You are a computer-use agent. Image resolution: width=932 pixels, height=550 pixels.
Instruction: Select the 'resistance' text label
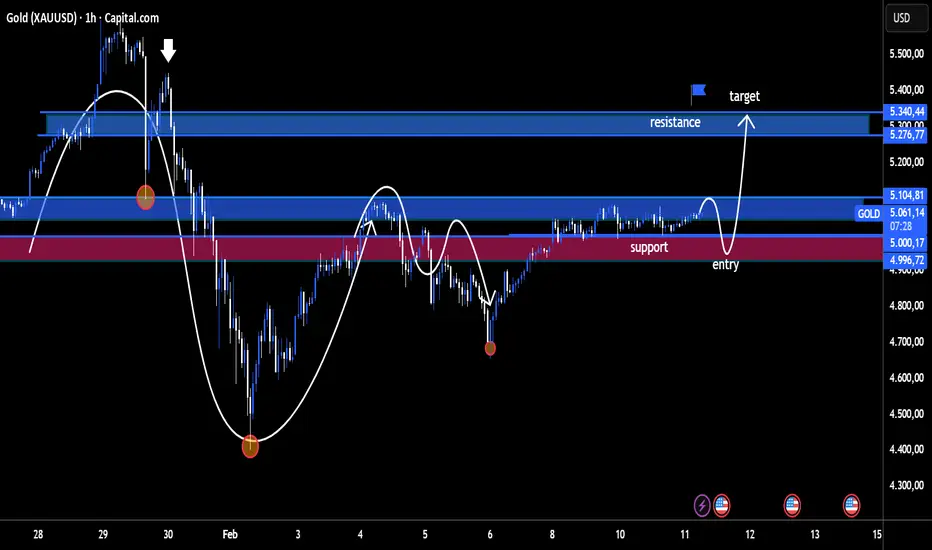point(675,122)
